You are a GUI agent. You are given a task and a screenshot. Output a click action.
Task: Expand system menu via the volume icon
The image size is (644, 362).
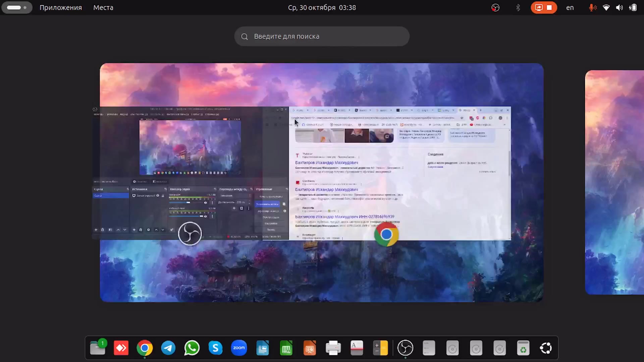pyautogui.click(x=619, y=7)
